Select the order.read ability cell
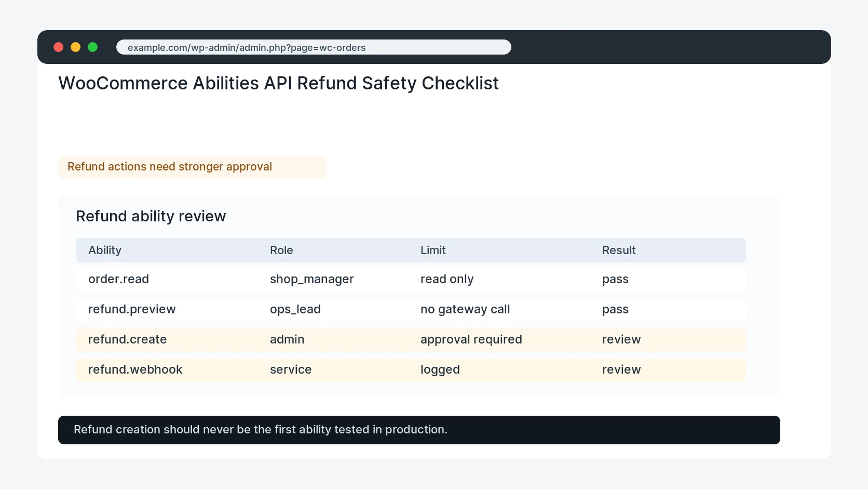 (x=118, y=279)
